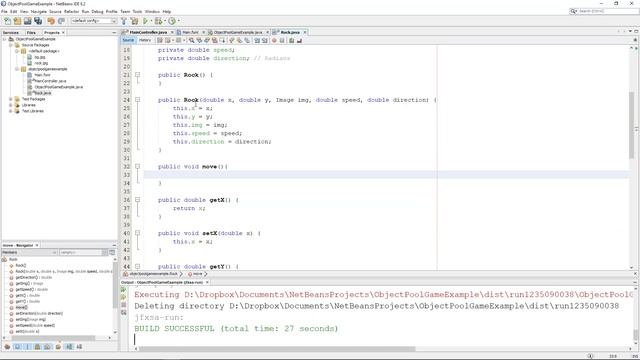Click the Output panel horizontal scrollbar

(x=277, y=349)
